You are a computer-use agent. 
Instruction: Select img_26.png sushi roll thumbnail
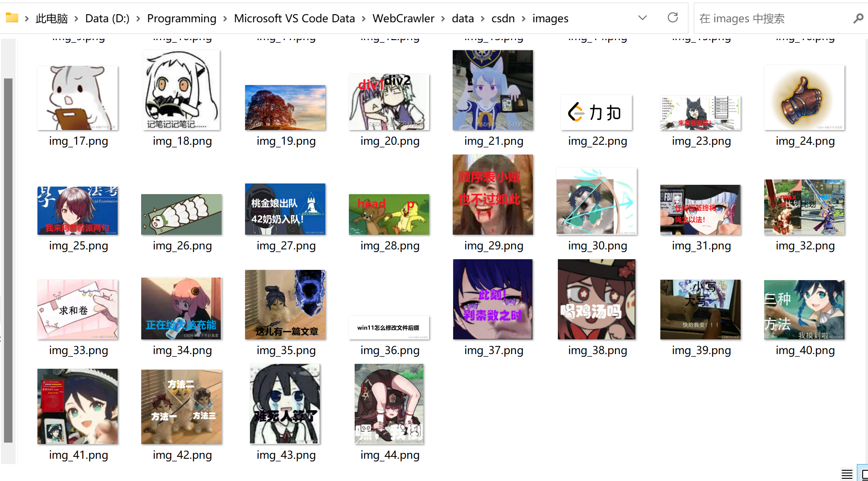[x=181, y=214]
